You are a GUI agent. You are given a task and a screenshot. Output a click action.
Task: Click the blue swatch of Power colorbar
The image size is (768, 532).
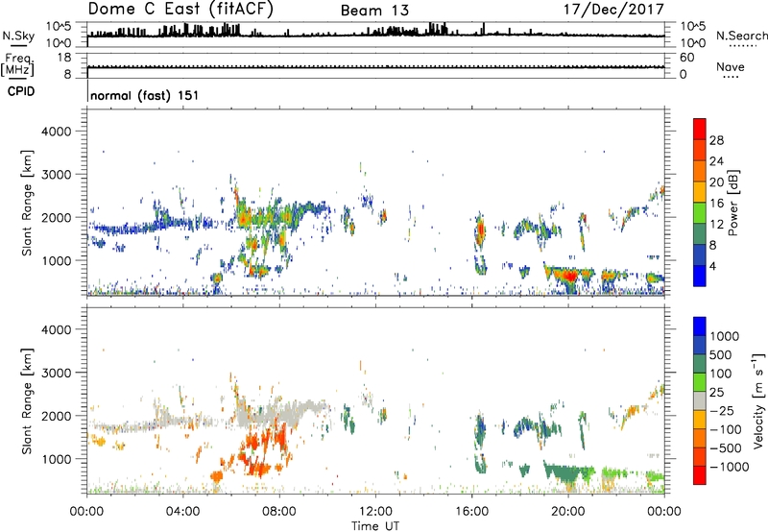(700, 276)
